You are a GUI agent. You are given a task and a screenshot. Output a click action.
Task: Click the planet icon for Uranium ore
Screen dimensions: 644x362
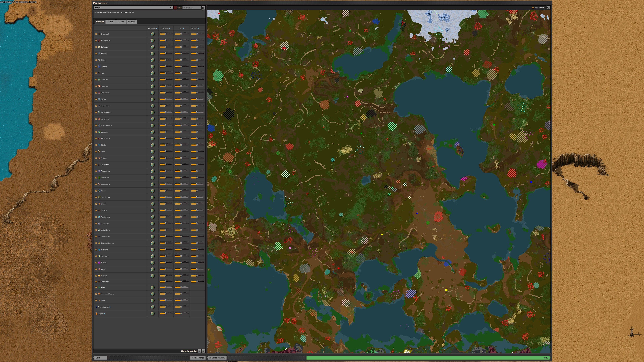[x=152, y=178]
